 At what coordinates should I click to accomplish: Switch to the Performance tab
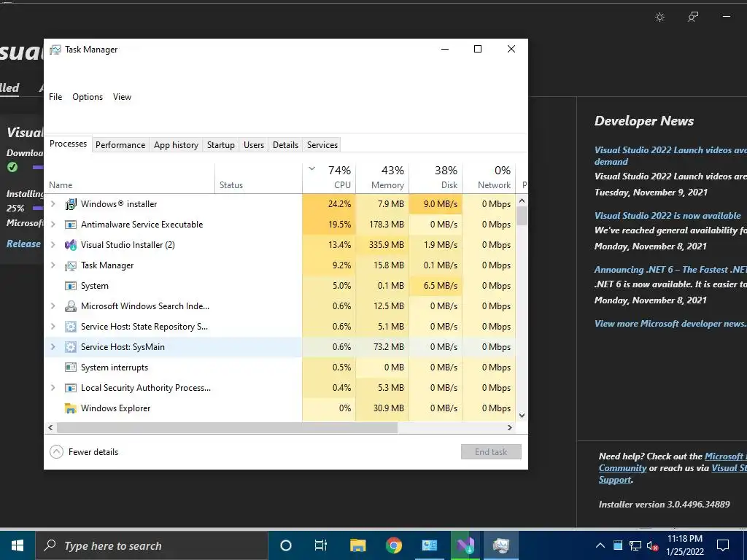(120, 145)
